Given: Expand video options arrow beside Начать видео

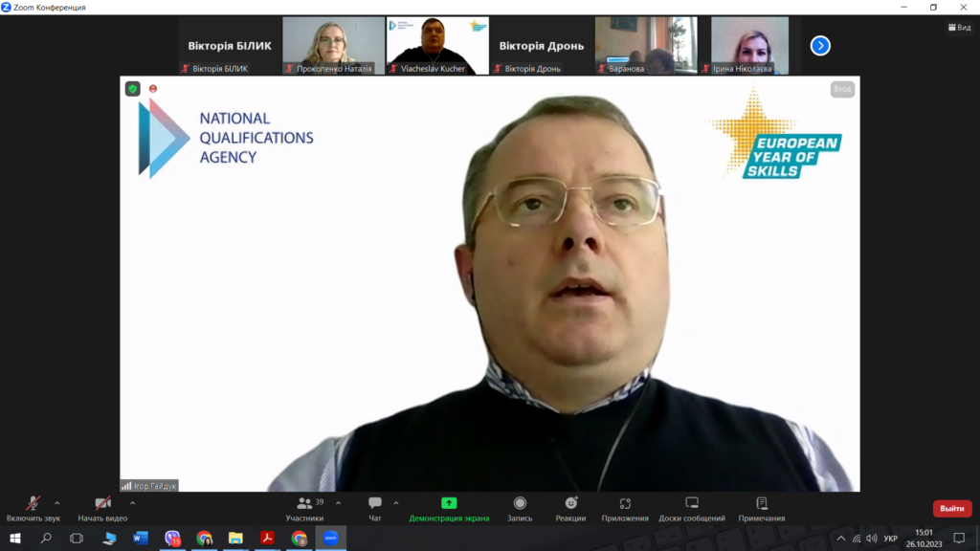Looking at the screenshot, I should coord(132,502).
